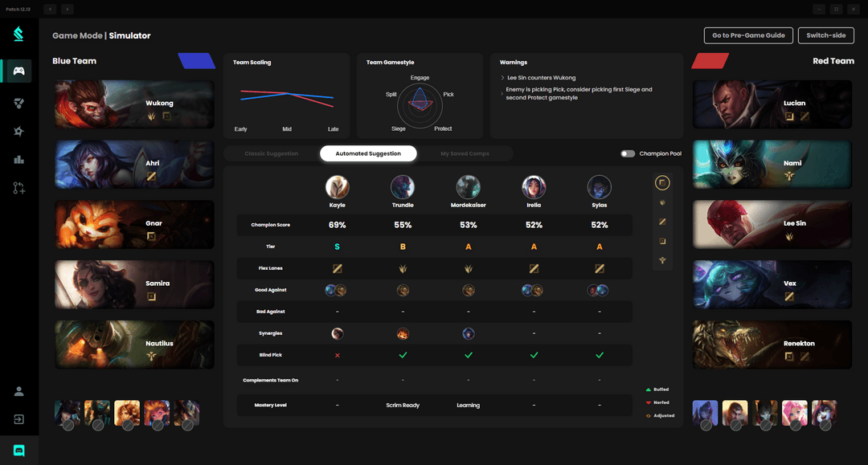Open the star-shaped runes icon in the sidebar
The height and width of the screenshot is (465, 868).
19,131
